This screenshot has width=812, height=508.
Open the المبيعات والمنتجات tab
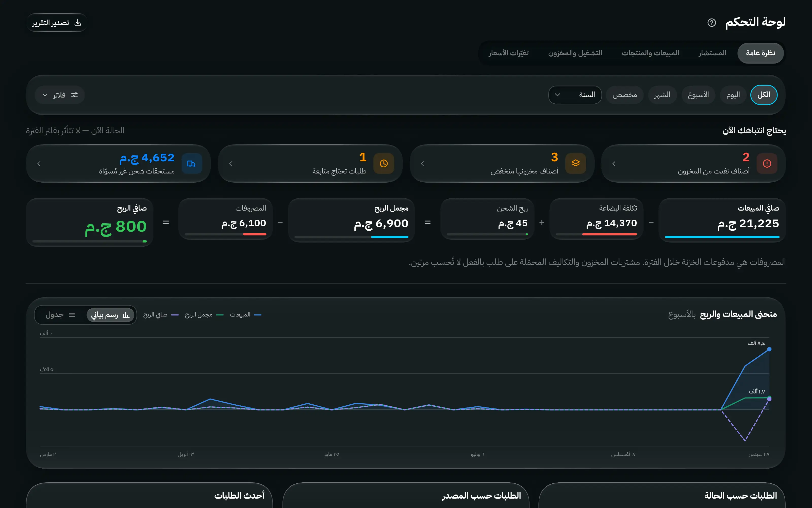point(650,53)
